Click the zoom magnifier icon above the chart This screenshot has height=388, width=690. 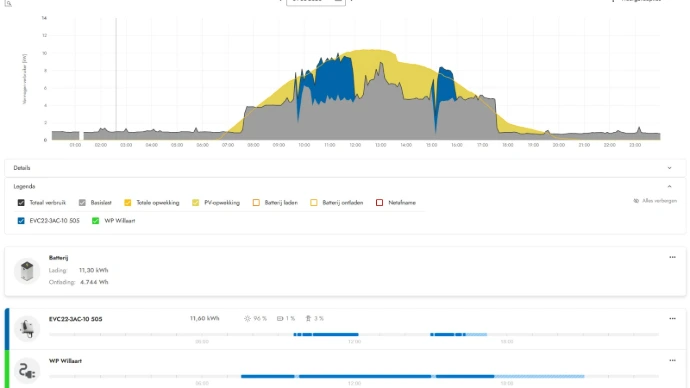8,3
